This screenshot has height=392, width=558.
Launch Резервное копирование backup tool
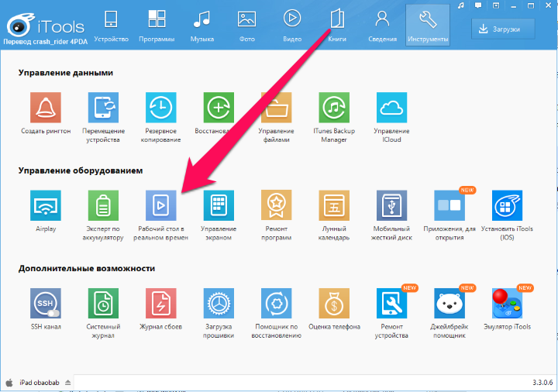[x=161, y=108]
